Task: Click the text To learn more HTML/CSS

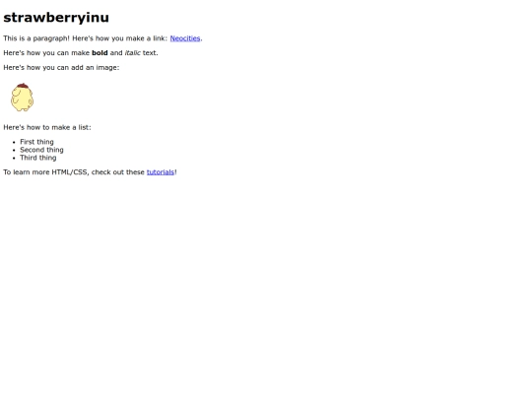Action: (46, 172)
